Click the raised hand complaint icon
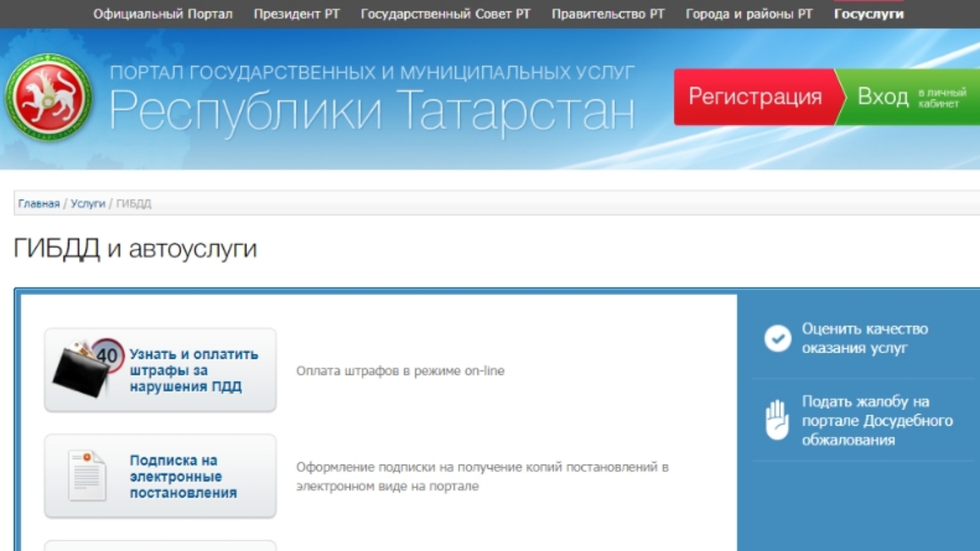The height and width of the screenshot is (551, 980). click(x=777, y=420)
